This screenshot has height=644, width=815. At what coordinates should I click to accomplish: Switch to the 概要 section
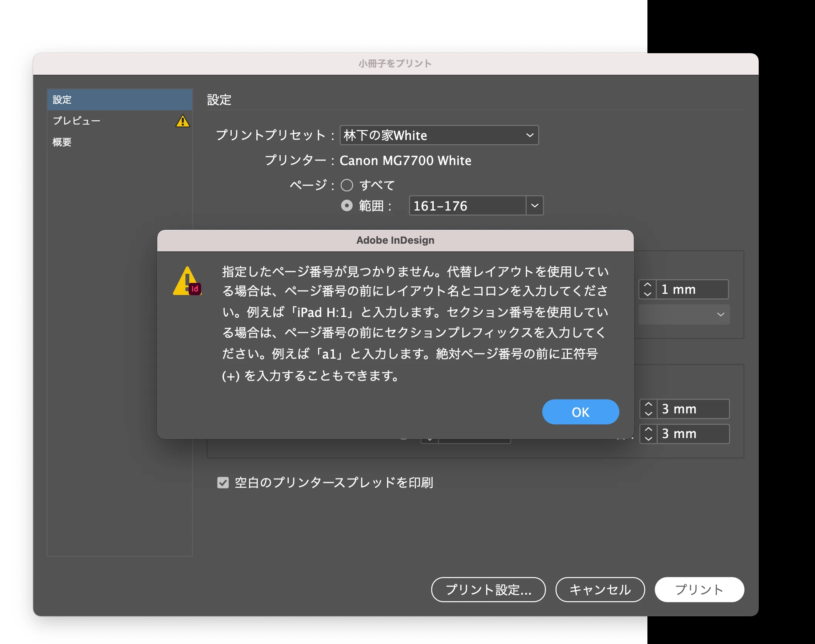click(62, 142)
